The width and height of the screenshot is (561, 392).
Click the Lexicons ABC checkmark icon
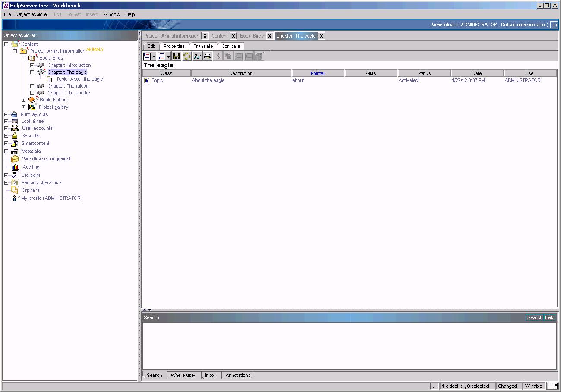[x=15, y=175]
